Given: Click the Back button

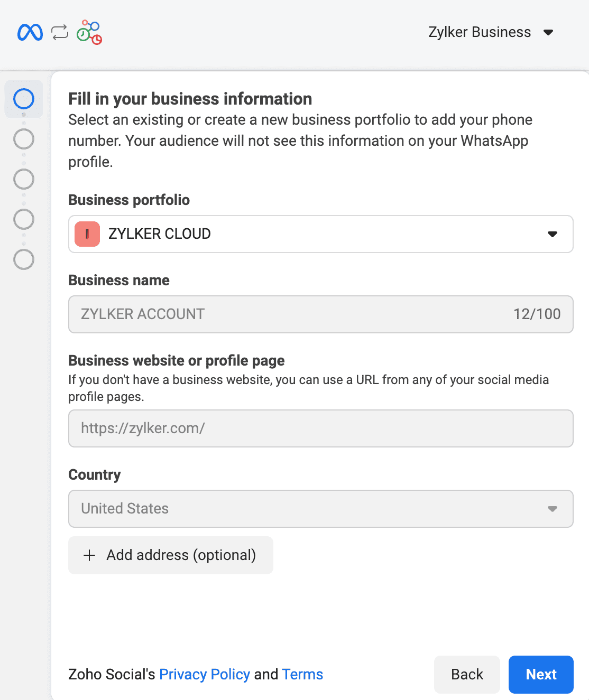Looking at the screenshot, I should pyautogui.click(x=466, y=674).
